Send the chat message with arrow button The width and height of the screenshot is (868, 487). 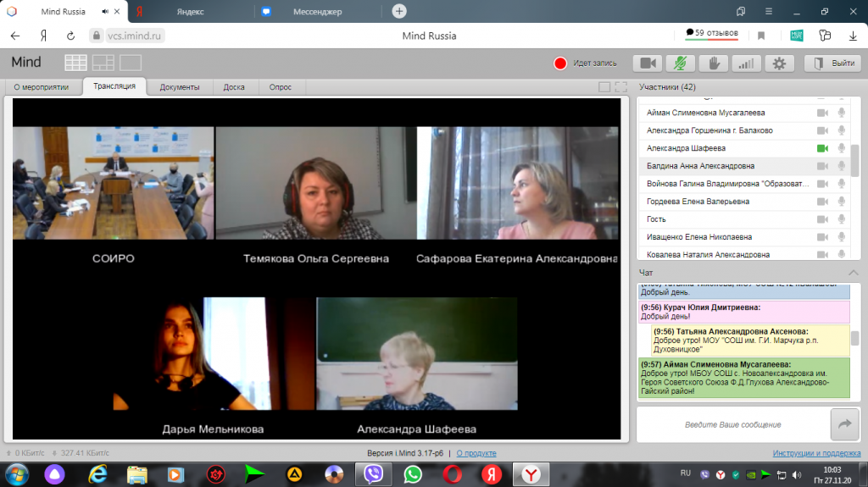click(844, 425)
